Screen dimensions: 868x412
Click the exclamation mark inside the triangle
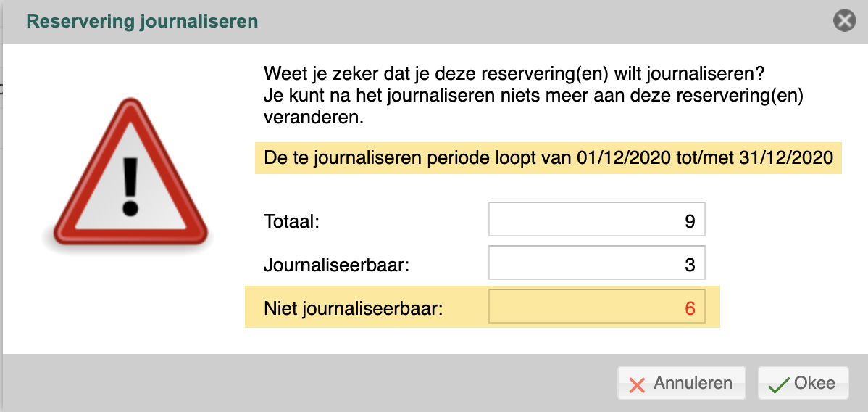[x=130, y=187]
